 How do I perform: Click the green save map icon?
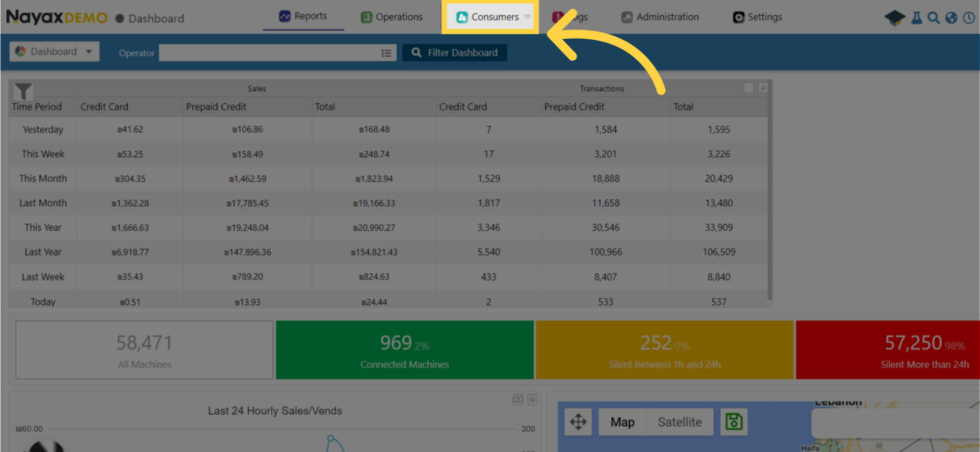[x=734, y=422]
